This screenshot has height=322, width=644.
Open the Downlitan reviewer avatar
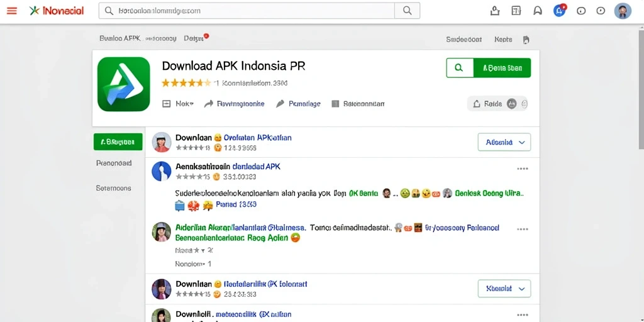pos(162,289)
